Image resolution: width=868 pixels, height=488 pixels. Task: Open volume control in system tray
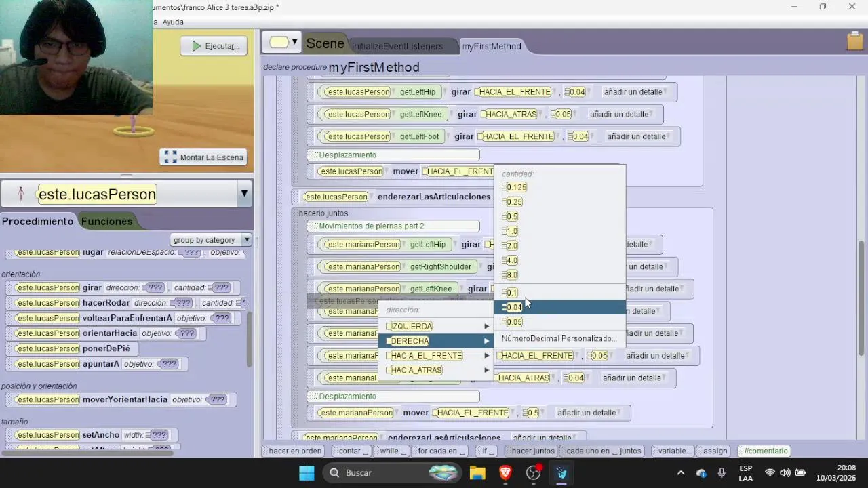click(785, 473)
